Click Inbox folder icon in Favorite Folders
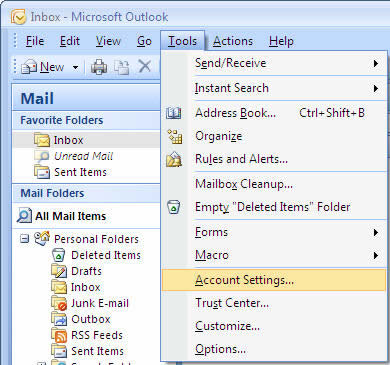 [x=42, y=140]
